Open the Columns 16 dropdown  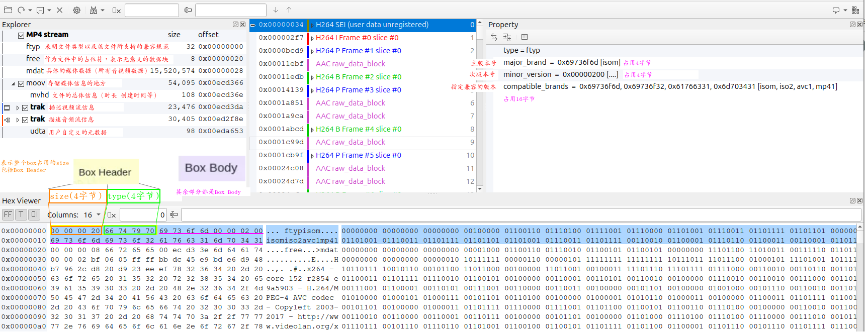pyautogui.click(x=92, y=215)
